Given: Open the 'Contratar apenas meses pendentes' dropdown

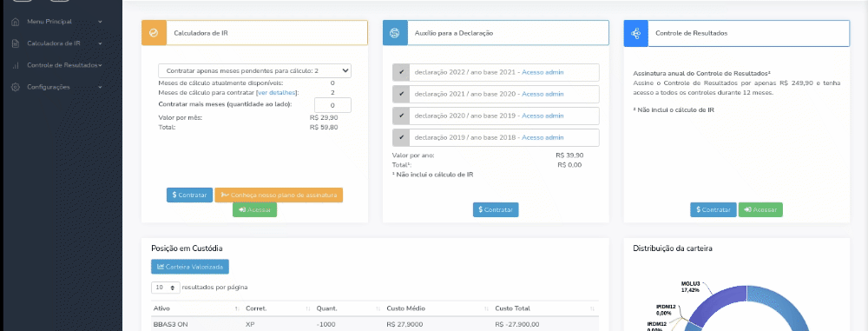Looking at the screenshot, I should (254, 71).
